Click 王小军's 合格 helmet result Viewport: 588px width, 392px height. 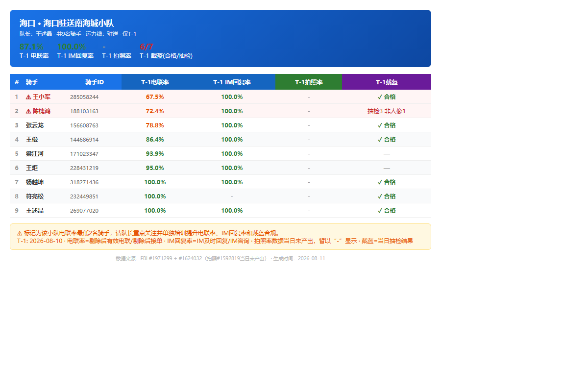tap(387, 97)
